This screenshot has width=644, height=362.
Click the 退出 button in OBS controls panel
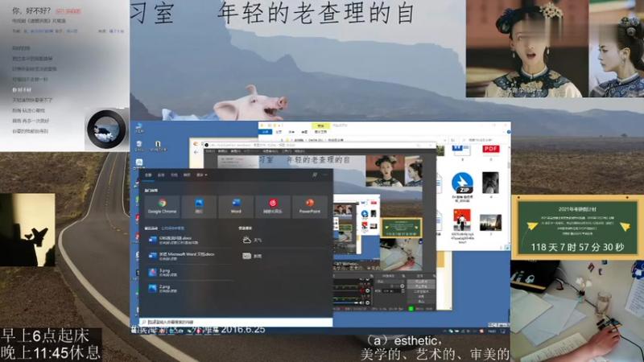click(421, 302)
